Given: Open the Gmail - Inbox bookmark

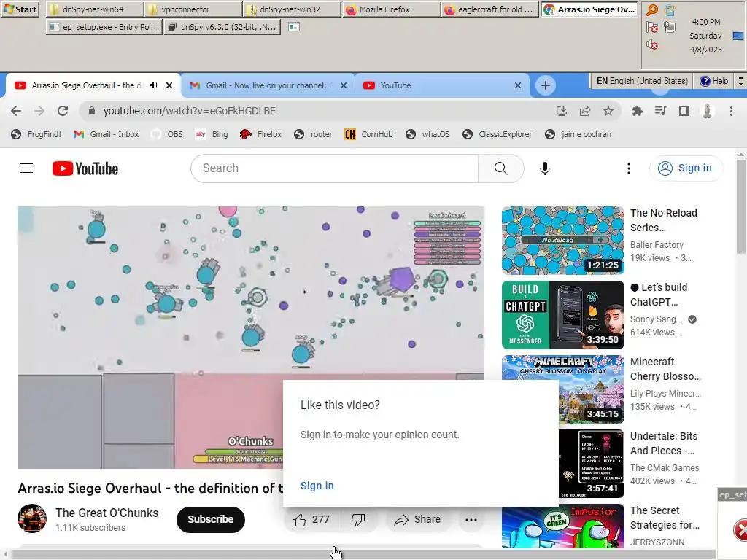Looking at the screenshot, I should coord(107,134).
